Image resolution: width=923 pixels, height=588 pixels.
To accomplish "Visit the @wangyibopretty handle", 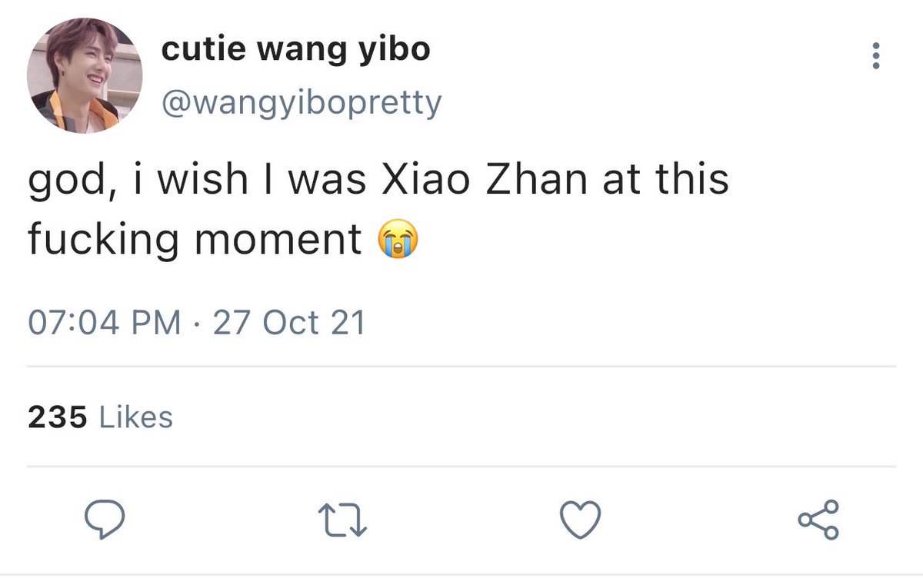I will pyautogui.click(x=301, y=101).
